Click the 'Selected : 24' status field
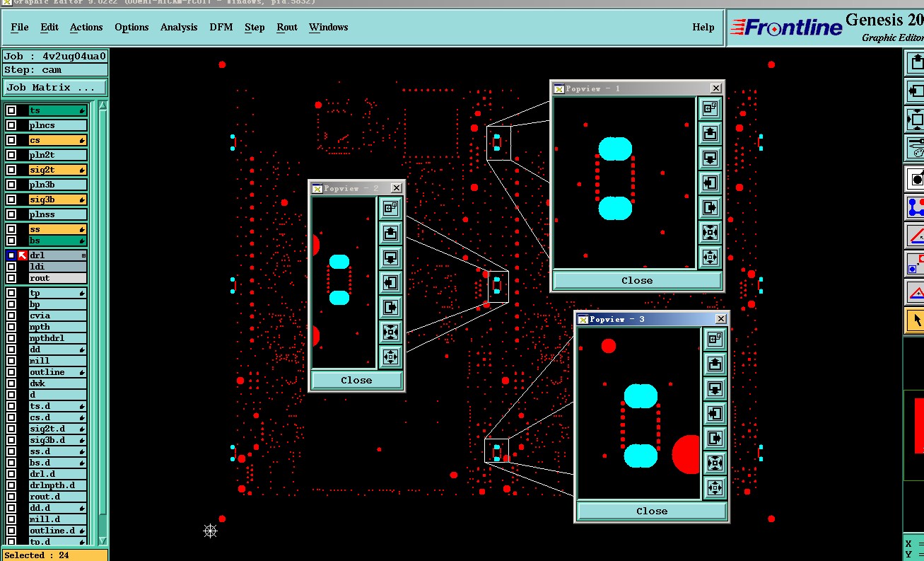Image resolution: width=924 pixels, height=561 pixels. 55,555
